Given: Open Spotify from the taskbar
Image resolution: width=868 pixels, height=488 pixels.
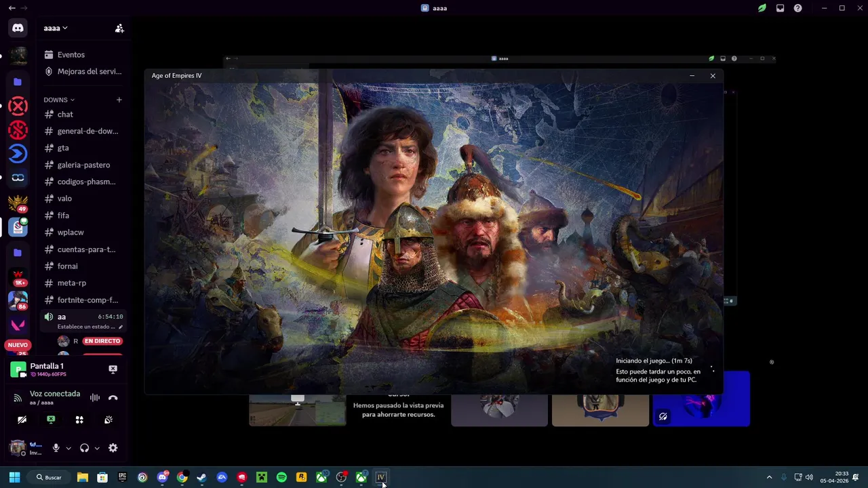Looking at the screenshot, I should click(281, 477).
